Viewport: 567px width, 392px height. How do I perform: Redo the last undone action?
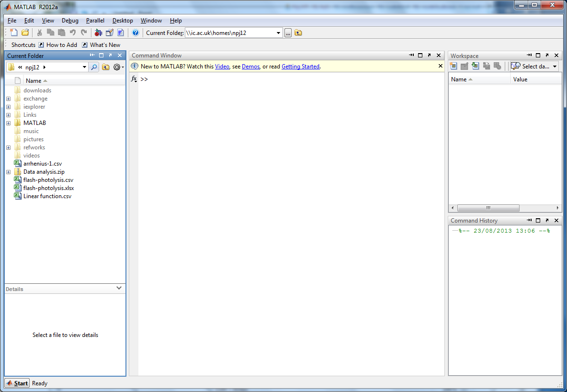point(84,33)
